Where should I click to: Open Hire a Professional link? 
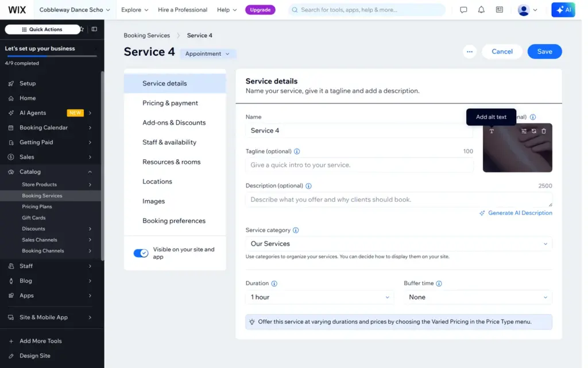point(182,10)
